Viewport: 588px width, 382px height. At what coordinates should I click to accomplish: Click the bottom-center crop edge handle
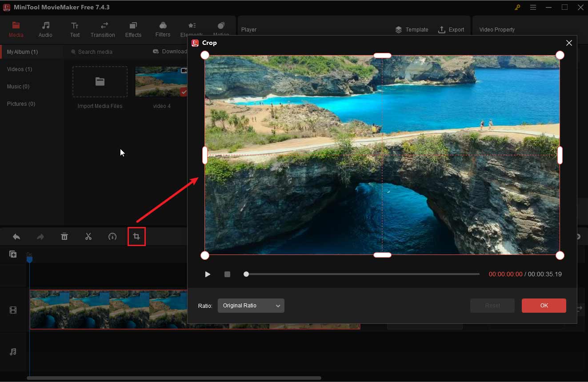coord(382,255)
